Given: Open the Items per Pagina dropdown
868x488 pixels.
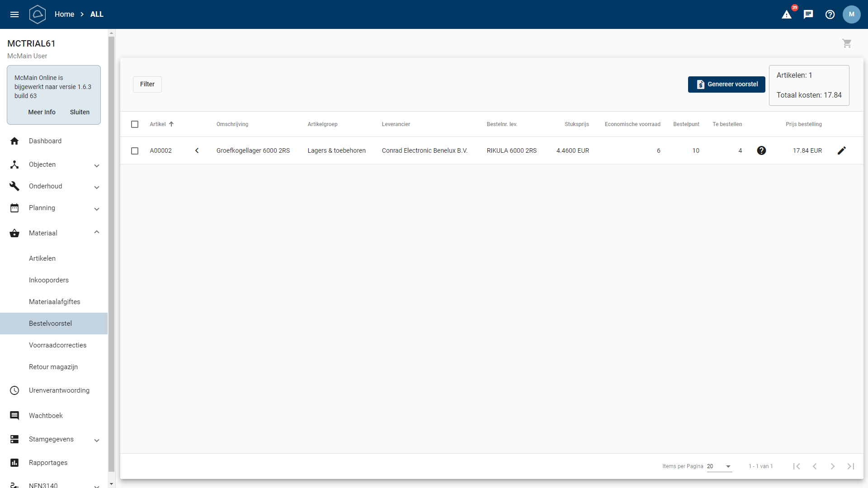Looking at the screenshot, I should 719,466.
